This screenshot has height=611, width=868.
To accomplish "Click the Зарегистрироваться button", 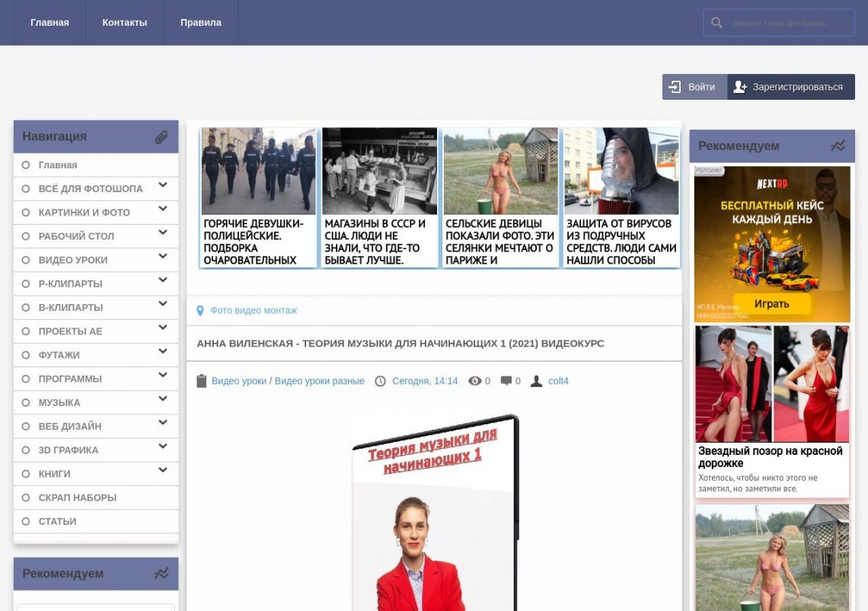I will tap(790, 87).
